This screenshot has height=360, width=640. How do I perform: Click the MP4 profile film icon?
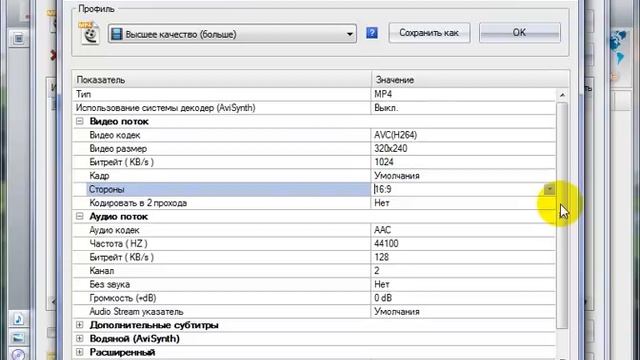pos(89,33)
